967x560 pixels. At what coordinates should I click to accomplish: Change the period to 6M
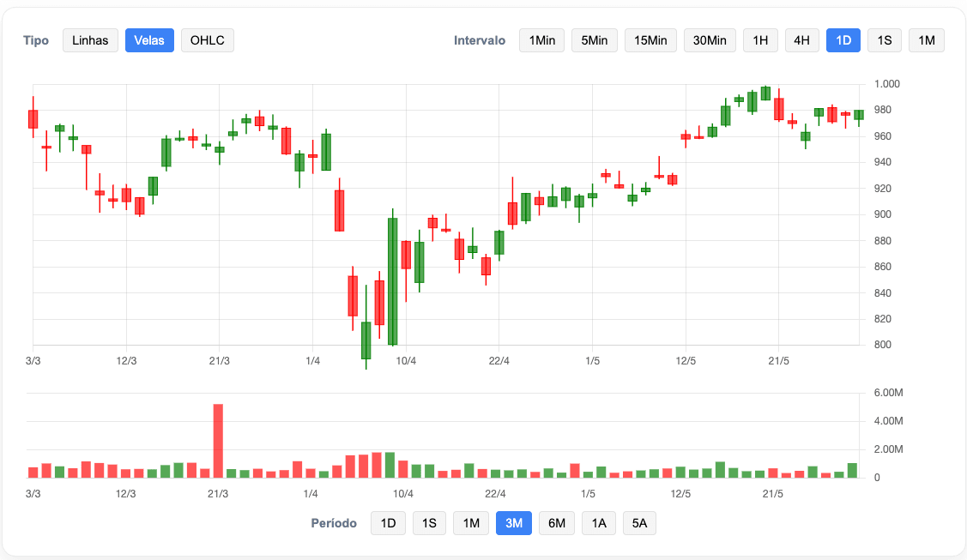(x=556, y=523)
